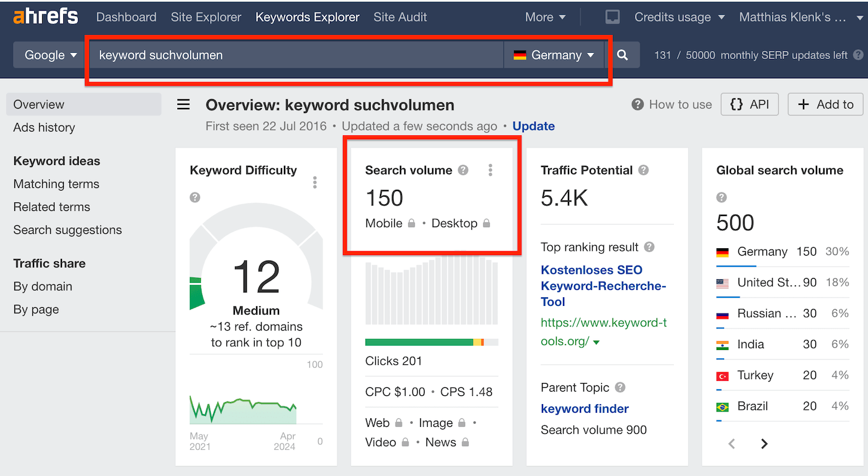
Task: Open Matching terms in sidebar
Action: pos(56,184)
